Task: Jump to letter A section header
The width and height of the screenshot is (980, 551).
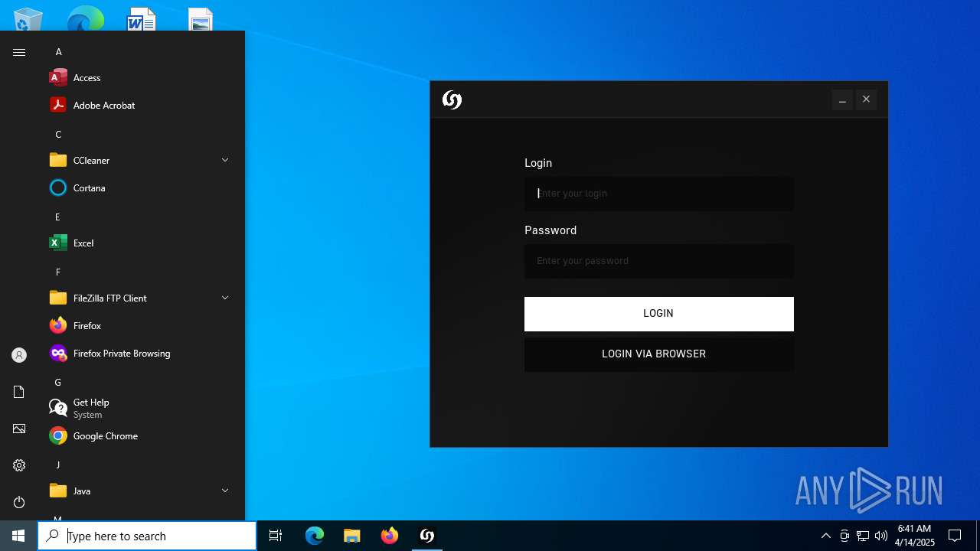Action: 58,52
